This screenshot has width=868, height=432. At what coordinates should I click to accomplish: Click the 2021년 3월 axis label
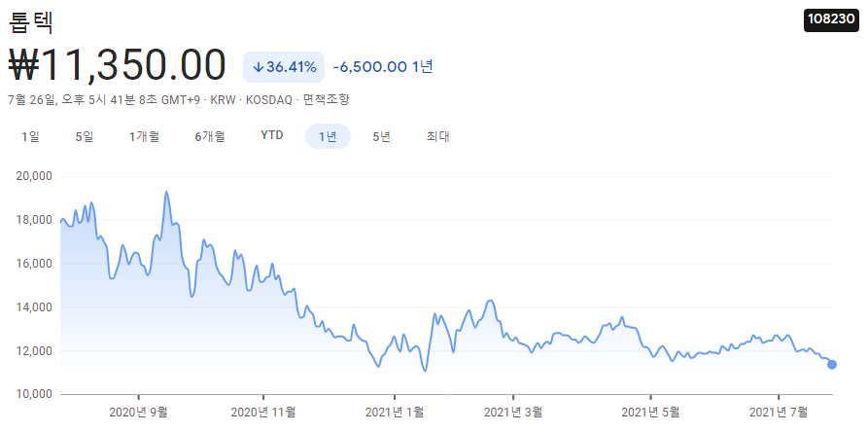point(513,413)
